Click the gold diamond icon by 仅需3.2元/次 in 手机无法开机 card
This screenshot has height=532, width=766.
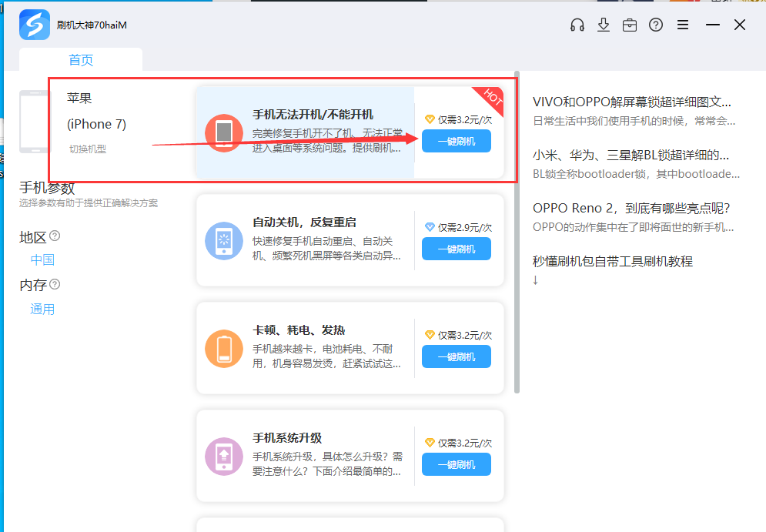[x=430, y=119]
